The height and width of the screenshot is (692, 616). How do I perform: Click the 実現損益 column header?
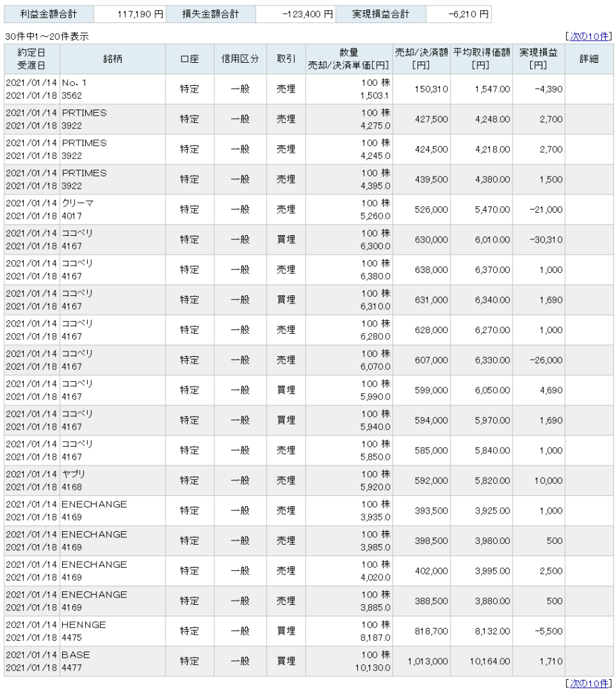(538, 59)
